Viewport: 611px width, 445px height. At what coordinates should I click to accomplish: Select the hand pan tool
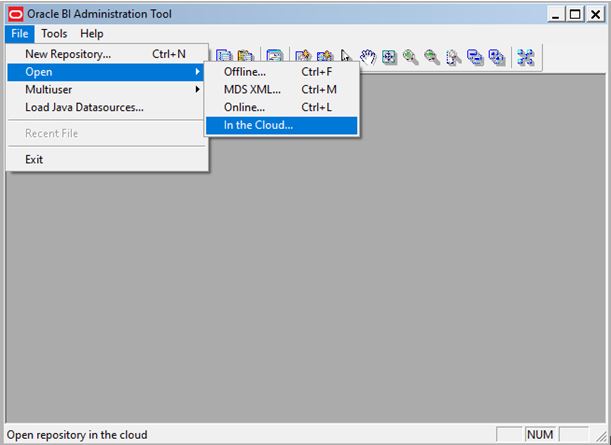[367, 57]
